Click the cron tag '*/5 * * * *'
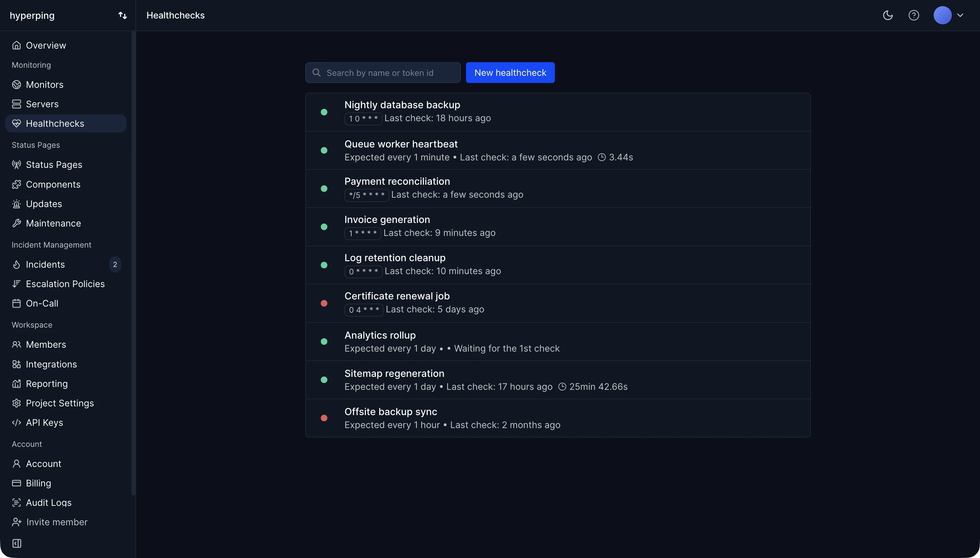Image resolution: width=980 pixels, height=558 pixels. 367,195
